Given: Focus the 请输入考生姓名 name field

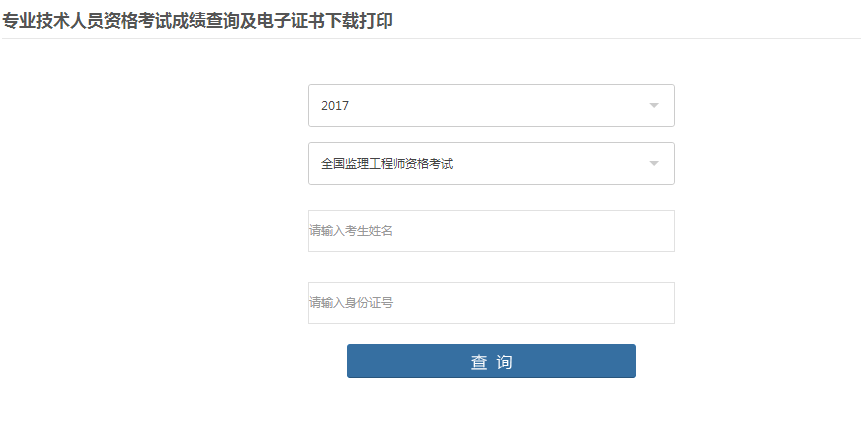Looking at the screenshot, I should 490,231.
